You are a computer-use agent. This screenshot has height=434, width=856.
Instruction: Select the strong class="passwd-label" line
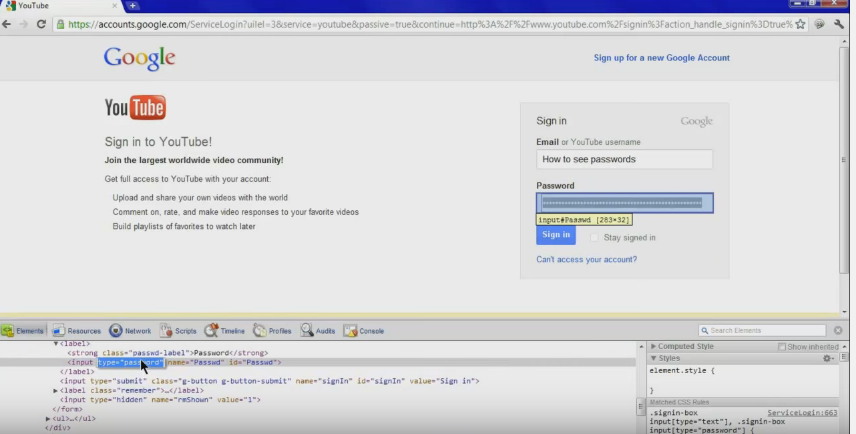point(168,353)
